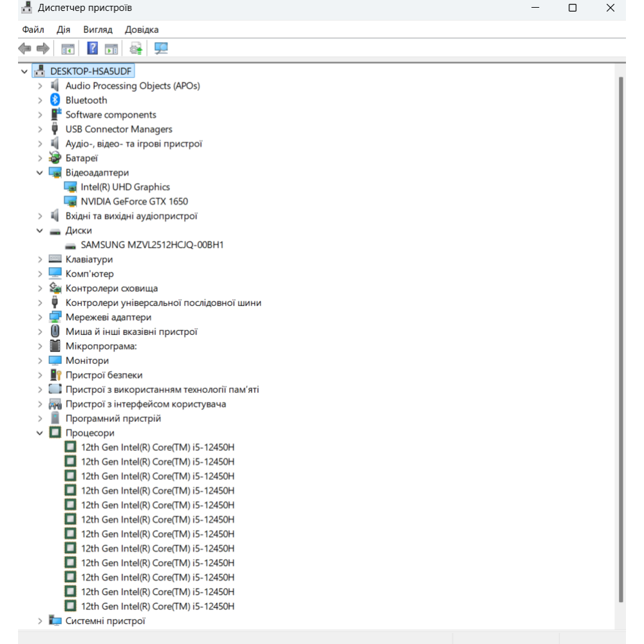Open the Файл menu

[x=33, y=30]
